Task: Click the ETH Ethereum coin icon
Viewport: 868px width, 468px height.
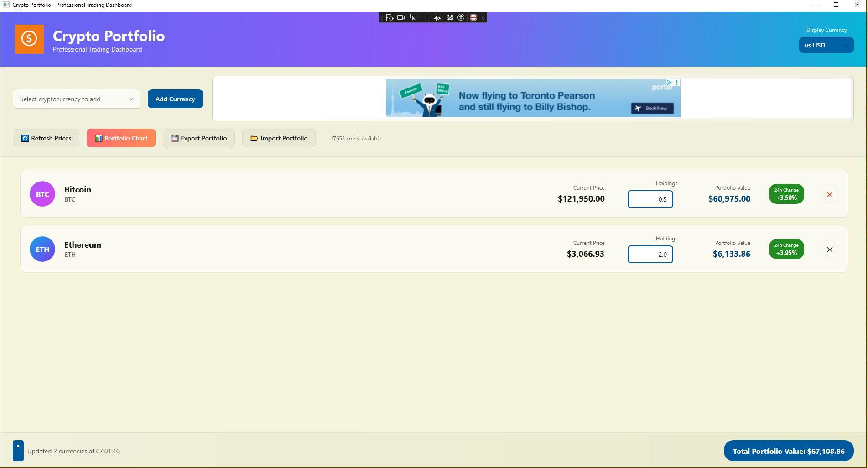Action: [42, 249]
